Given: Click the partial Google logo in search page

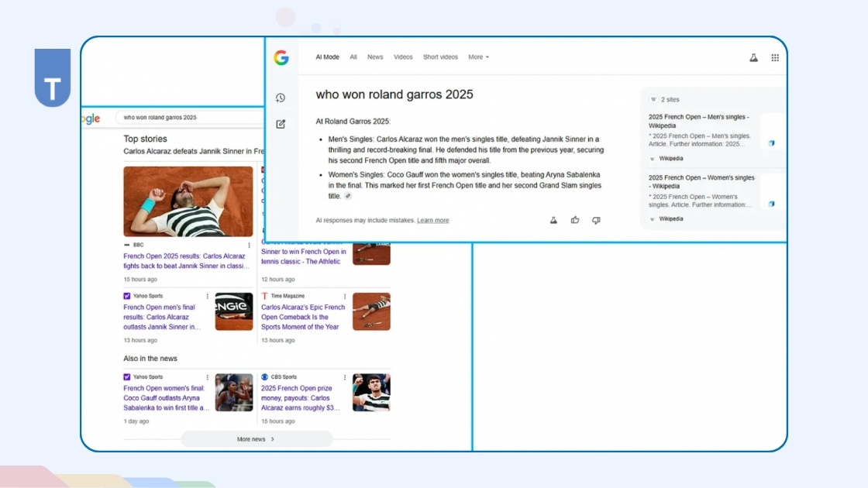Looking at the screenshot, I should pos(91,119).
